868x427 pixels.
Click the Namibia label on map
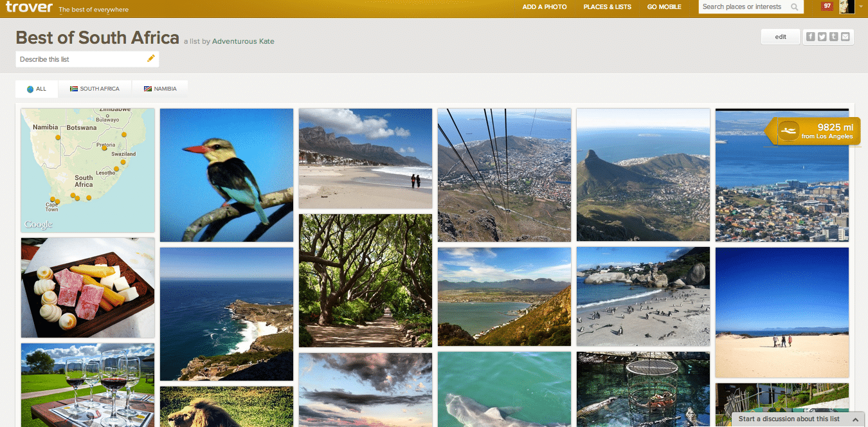(45, 127)
